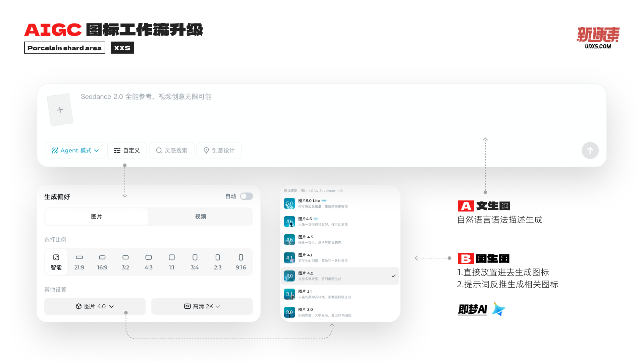Toggle the 自动 auto switch
The height and width of the screenshot is (362, 644).
246,196
